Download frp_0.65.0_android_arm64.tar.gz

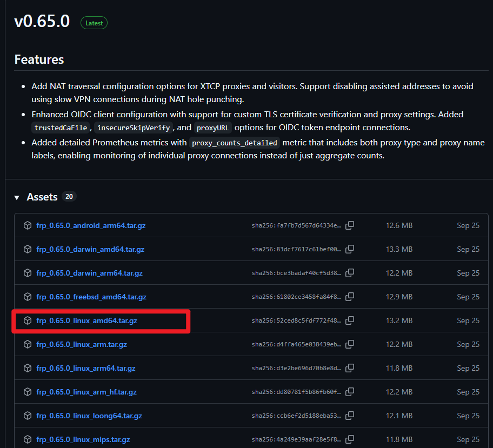tap(91, 225)
